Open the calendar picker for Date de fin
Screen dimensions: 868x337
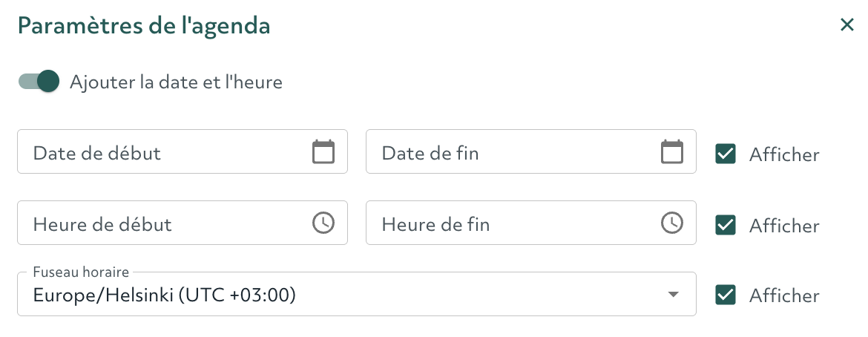coord(672,152)
